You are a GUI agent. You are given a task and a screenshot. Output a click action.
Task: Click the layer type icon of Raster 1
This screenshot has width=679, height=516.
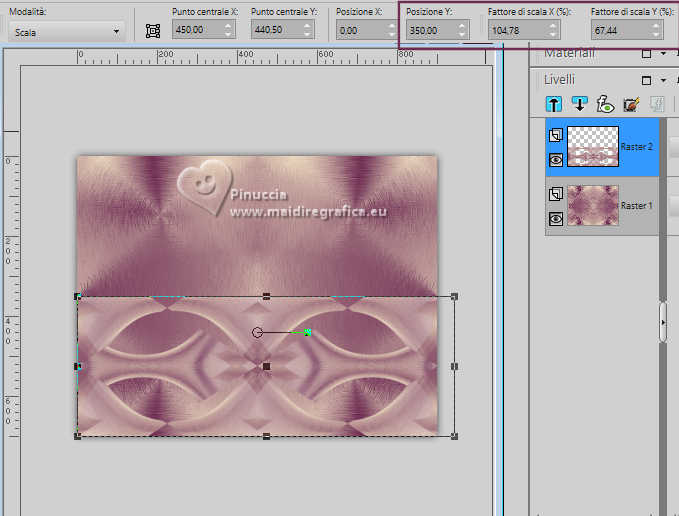pos(556,194)
